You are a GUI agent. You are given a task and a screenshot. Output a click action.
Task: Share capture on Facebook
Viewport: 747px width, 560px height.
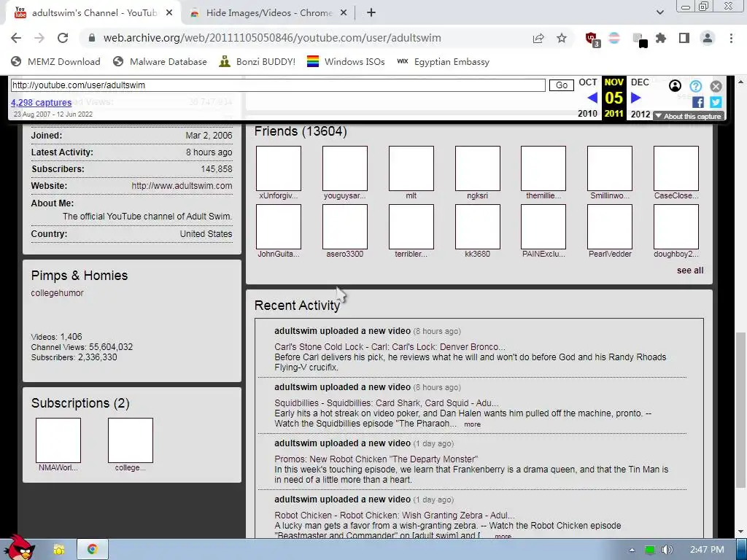coord(698,102)
